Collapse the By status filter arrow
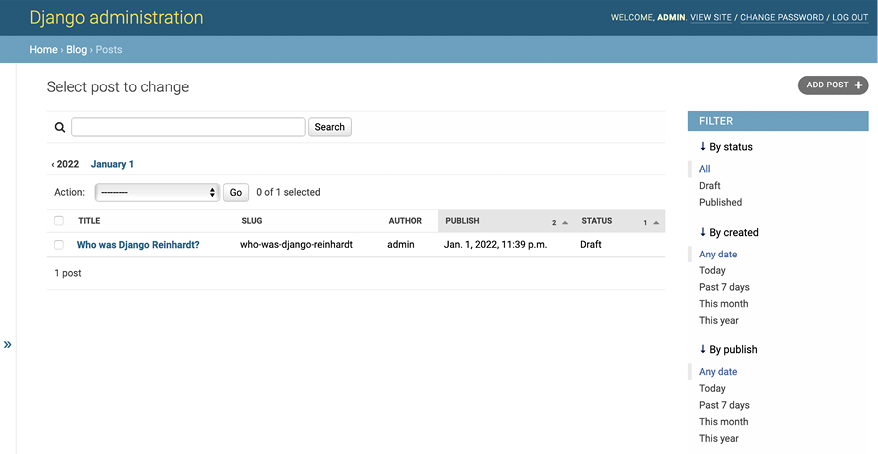Viewport: 878px width, 454px height. [x=703, y=147]
